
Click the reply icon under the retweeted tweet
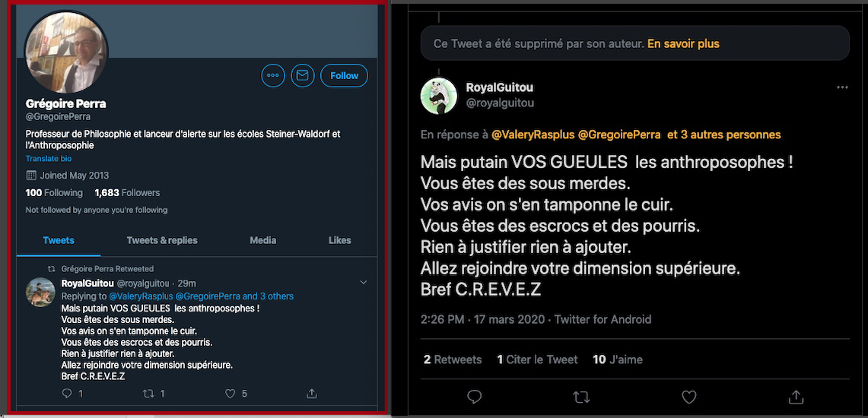[x=67, y=394]
